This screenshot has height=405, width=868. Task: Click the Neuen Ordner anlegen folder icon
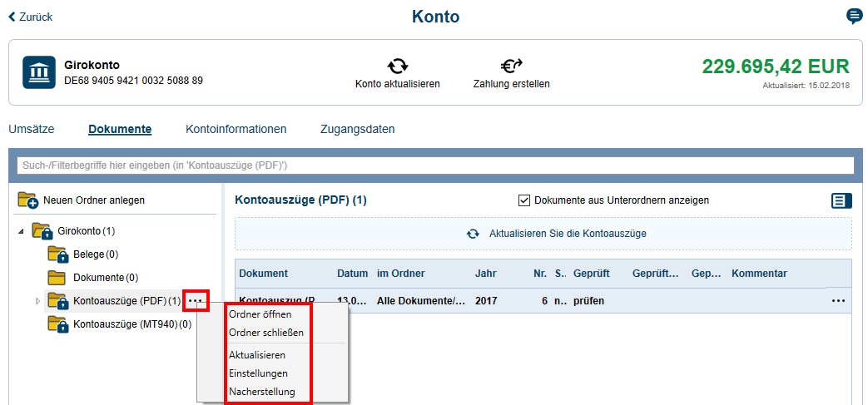pos(27,200)
